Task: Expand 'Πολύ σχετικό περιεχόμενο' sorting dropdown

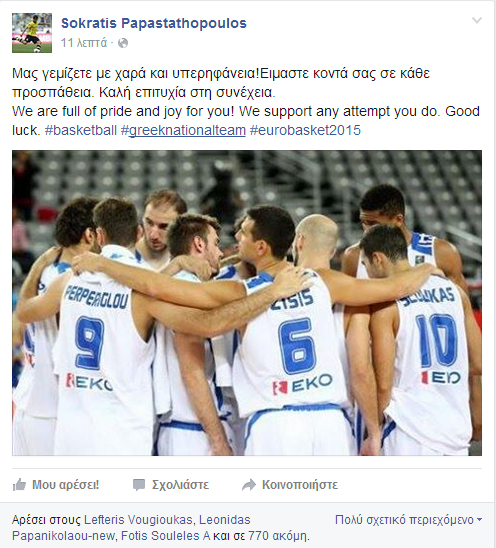Action: (408, 520)
